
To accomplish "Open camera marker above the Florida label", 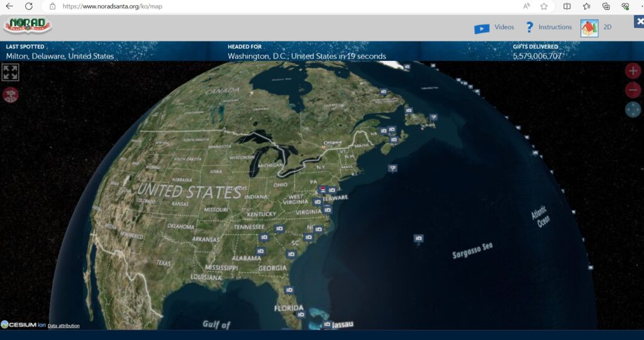I will tap(289, 290).
